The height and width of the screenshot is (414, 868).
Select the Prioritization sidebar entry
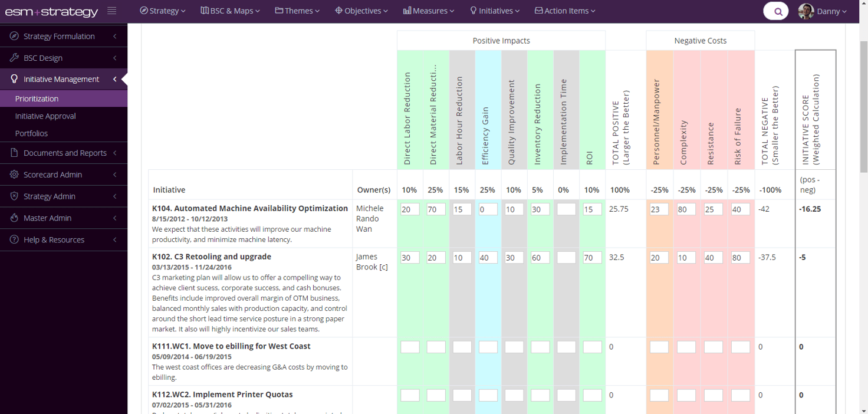(x=37, y=98)
